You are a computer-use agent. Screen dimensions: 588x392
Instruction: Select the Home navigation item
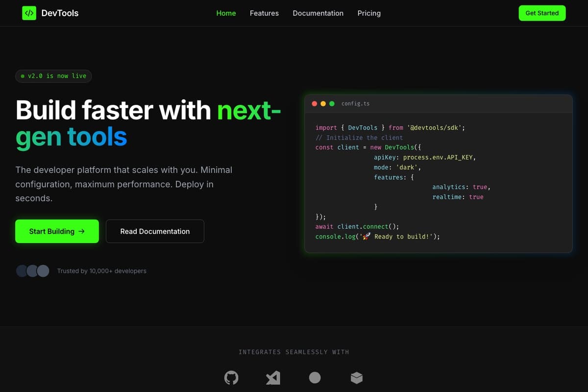pos(226,13)
